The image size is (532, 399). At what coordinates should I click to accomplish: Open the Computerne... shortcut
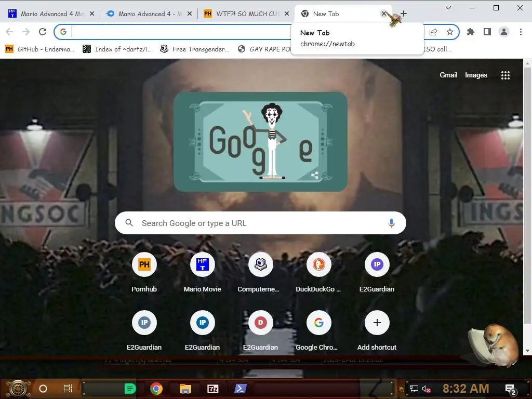point(261,273)
